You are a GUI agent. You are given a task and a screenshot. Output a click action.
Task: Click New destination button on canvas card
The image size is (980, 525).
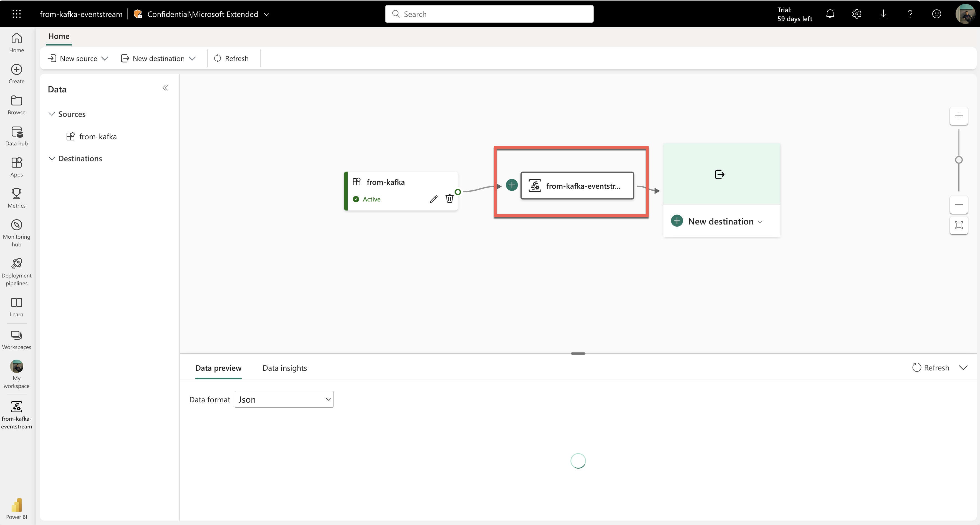pyautogui.click(x=720, y=221)
